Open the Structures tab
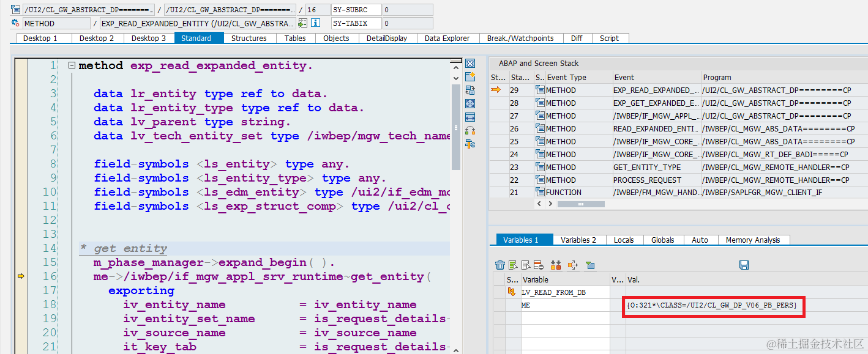This screenshot has height=354, width=868. 249,38
